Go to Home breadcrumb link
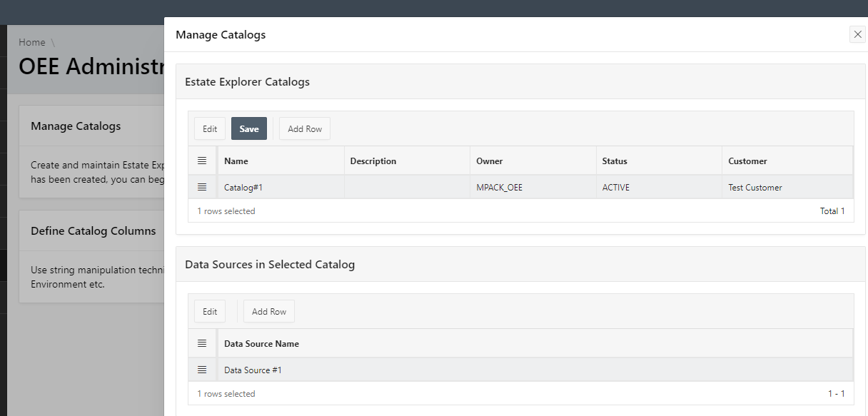Image resolution: width=868 pixels, height=416 pixels. pos(32,42)
